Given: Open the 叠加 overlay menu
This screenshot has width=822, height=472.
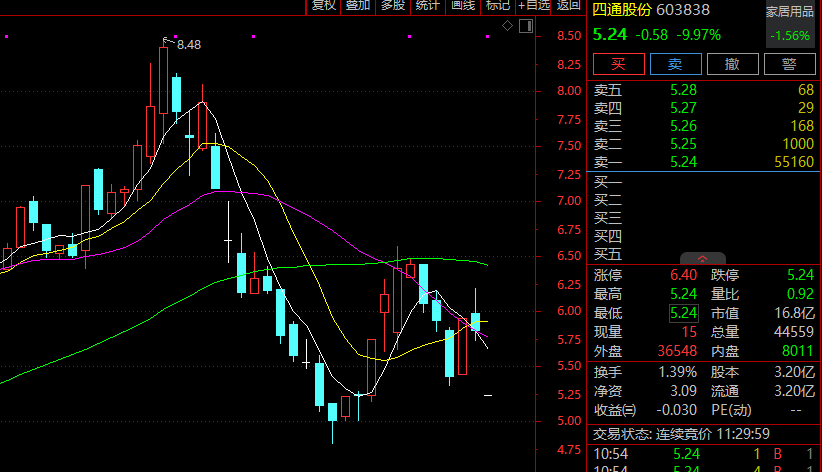Looking at the screenshot, I should 357,5.
